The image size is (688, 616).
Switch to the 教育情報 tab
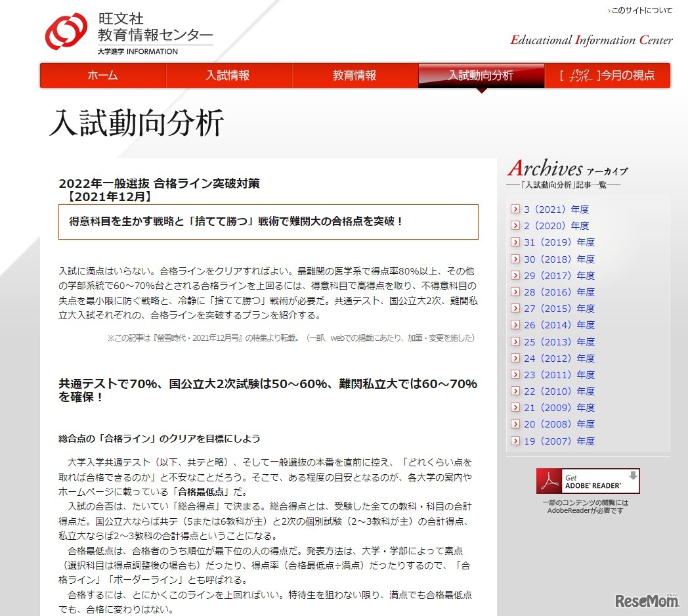(x=355, y=76)
